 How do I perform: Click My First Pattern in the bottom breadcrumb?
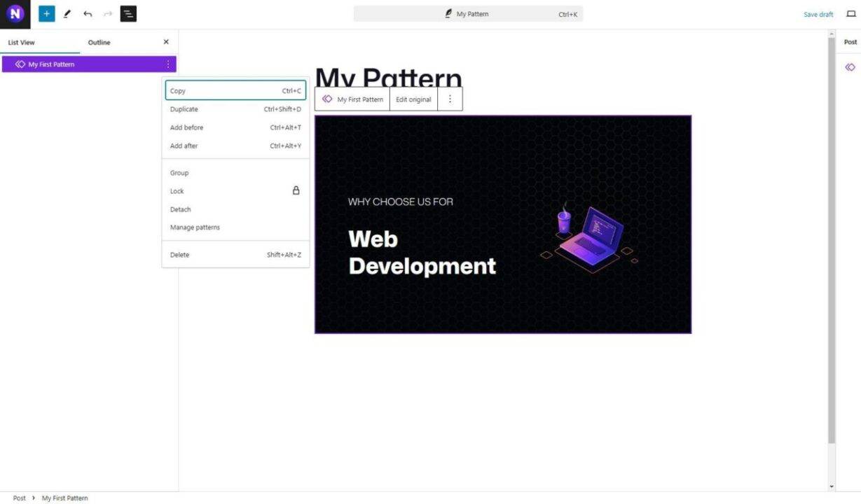pyautogui.click(x=64, y=498)
